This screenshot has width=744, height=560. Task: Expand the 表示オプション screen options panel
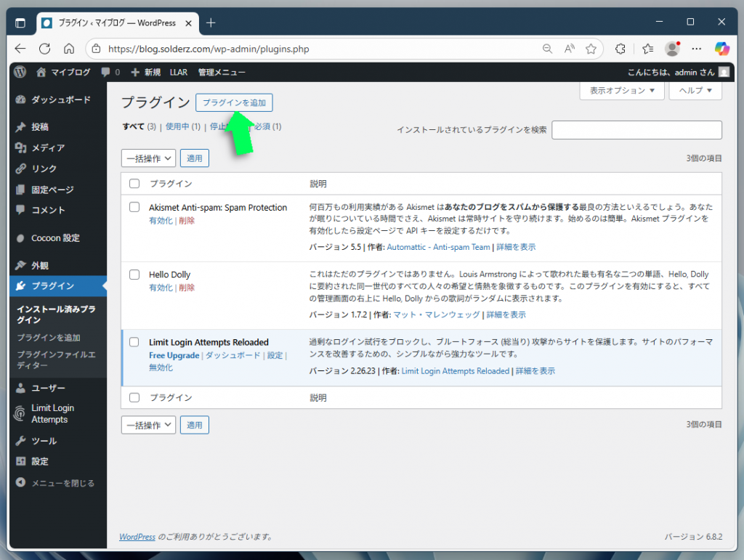coord(621,91)
